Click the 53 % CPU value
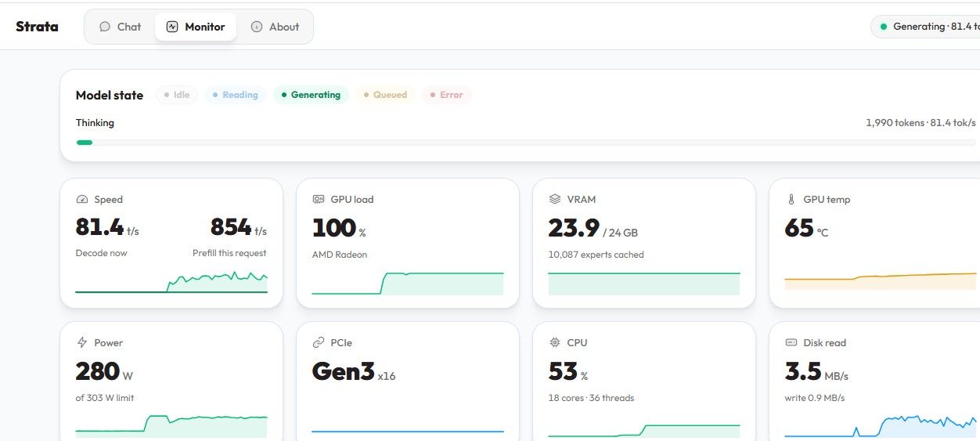980x441 pixels. [x=568, y=371]
